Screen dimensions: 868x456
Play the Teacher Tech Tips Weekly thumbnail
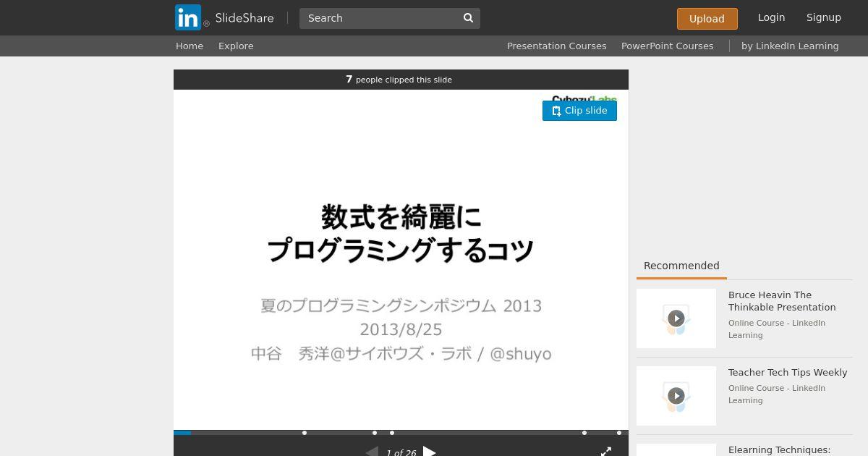pyautogui.click(x=676, y=396)
